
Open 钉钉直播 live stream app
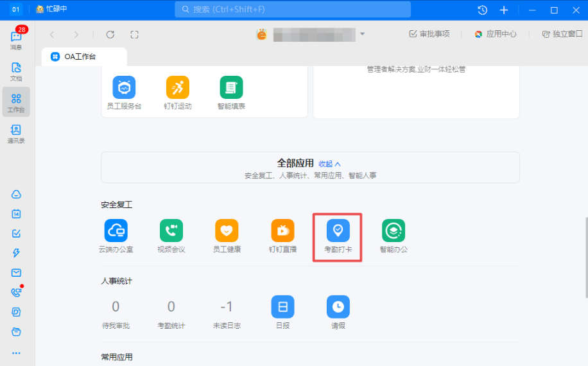click(282, 237)
